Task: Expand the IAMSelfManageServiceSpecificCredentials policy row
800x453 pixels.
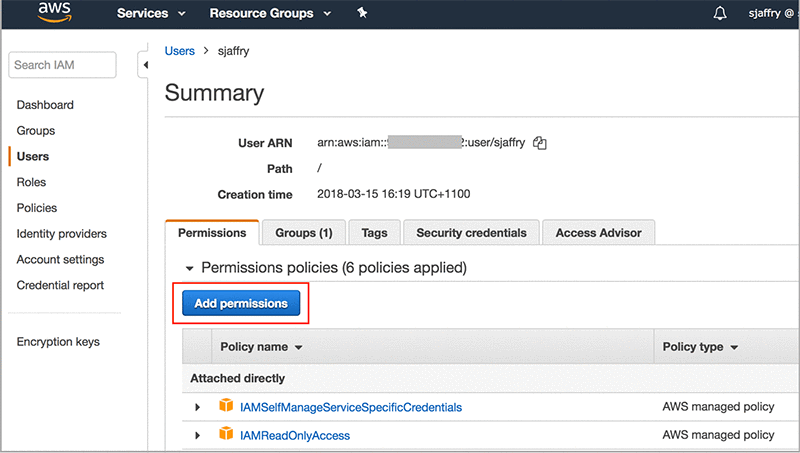Action: [x=197, y=407]
